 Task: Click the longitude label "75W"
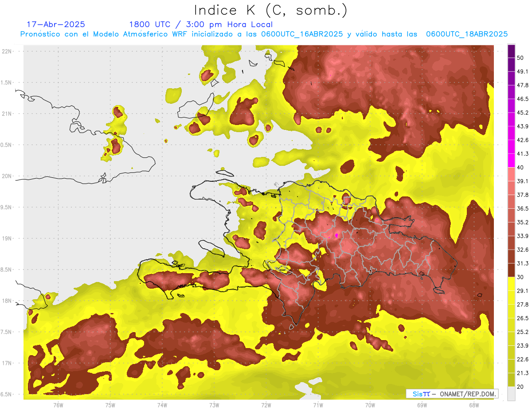coord(110,405)
